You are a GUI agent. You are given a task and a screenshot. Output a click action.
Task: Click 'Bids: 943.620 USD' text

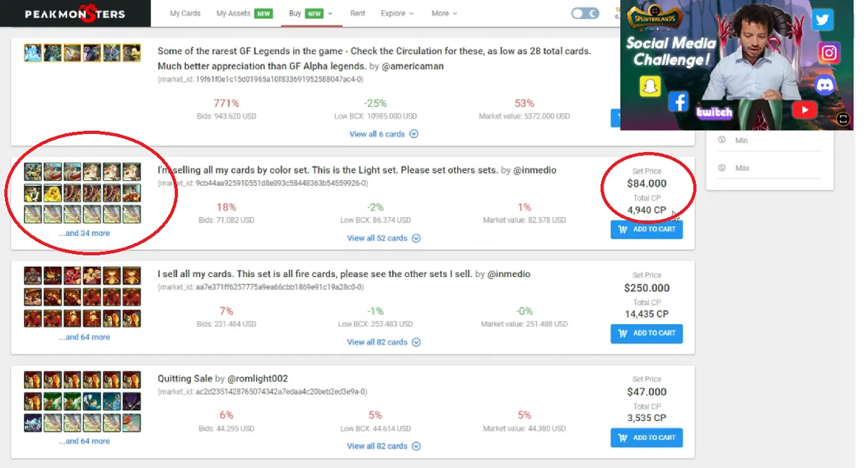[x=226, y=116]
